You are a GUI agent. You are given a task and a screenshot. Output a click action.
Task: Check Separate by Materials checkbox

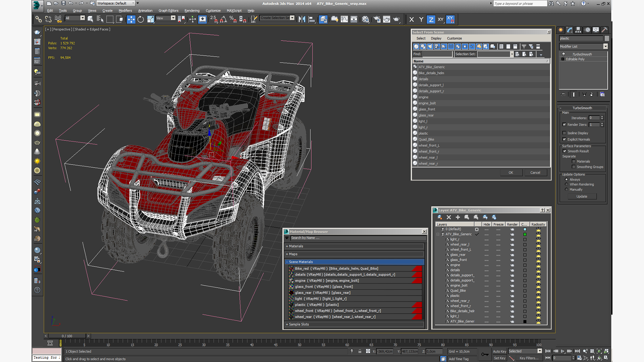coord(574,162)
